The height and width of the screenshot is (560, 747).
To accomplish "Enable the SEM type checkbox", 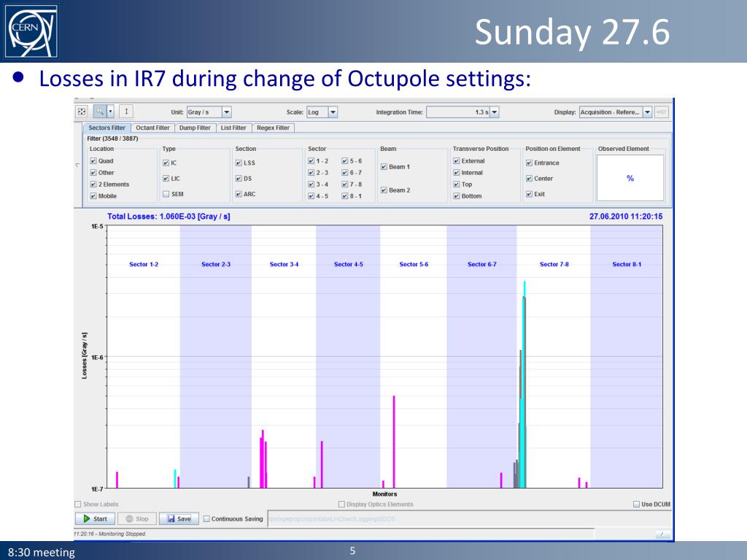I will click(166, 194).
